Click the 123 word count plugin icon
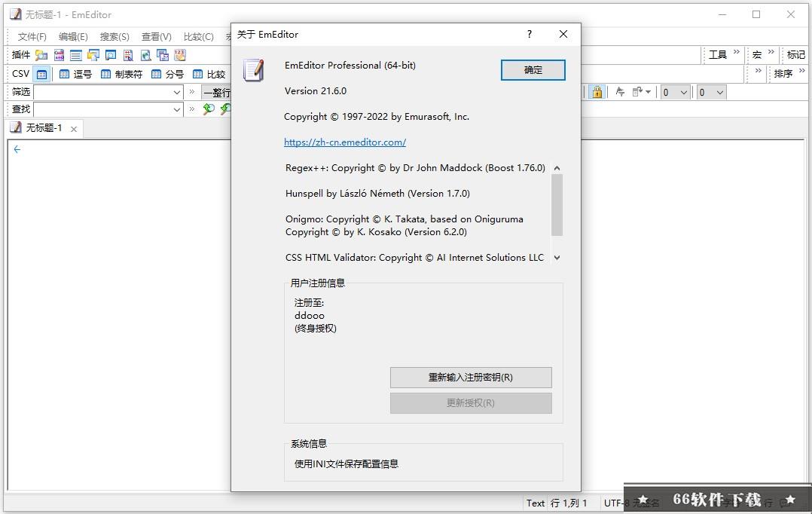This screenshot has width=812, height=514. click(x=180, y=55)
